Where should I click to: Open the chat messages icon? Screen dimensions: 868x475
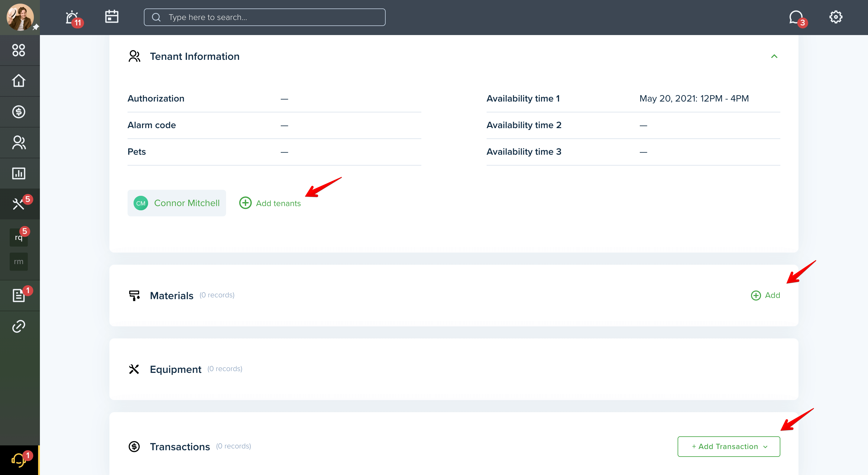796,17
